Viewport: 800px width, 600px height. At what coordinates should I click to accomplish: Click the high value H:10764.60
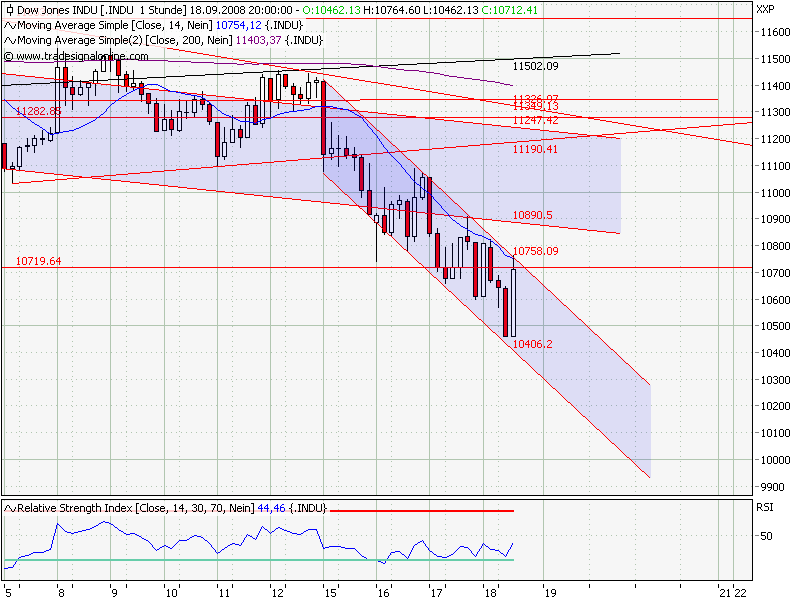391,10
